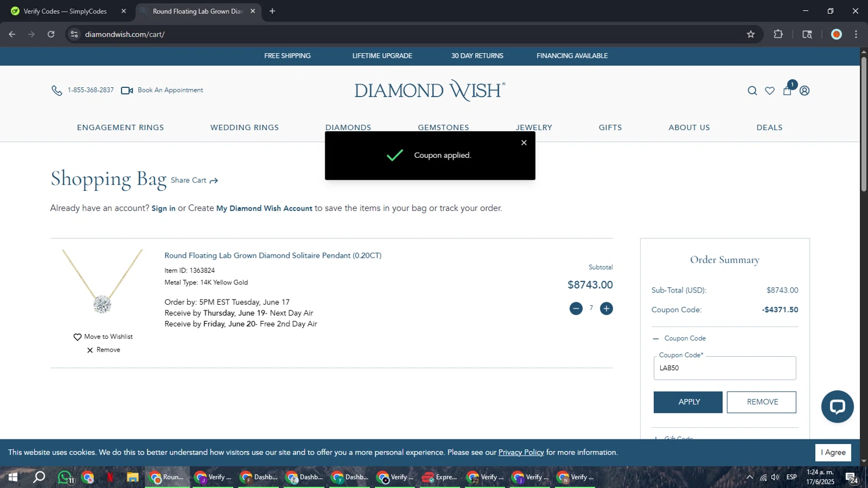
Task: Click the page vertical scrollbar
Action: 863,124
